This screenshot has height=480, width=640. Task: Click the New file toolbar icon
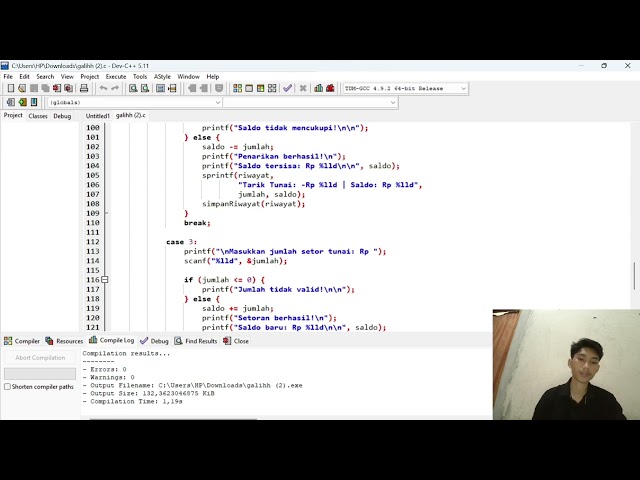tap(11, 88)
